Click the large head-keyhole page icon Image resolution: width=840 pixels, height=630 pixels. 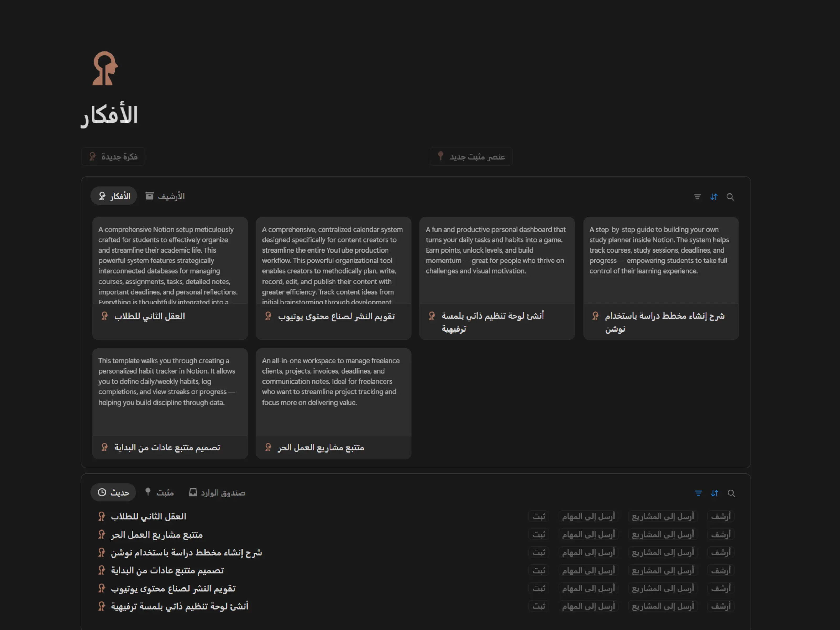coord(105,68)
